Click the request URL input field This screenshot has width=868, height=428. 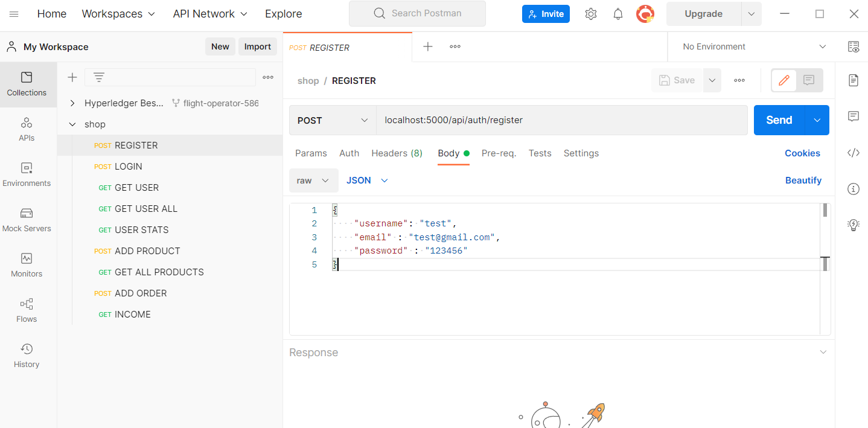[x=561, y=120]
